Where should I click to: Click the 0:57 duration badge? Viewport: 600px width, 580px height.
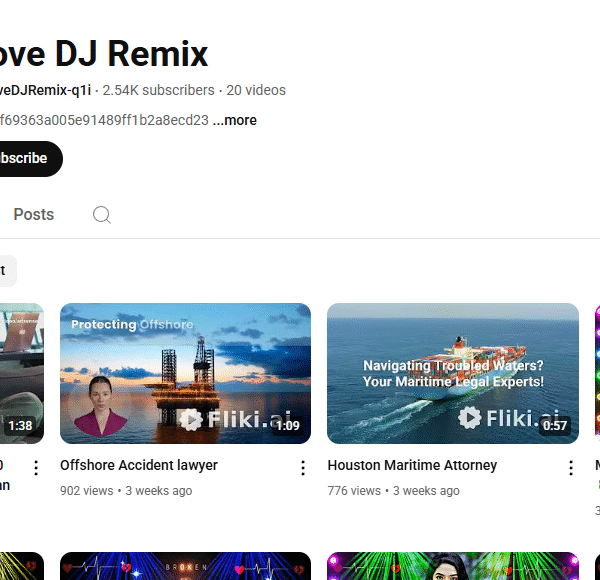555,425
